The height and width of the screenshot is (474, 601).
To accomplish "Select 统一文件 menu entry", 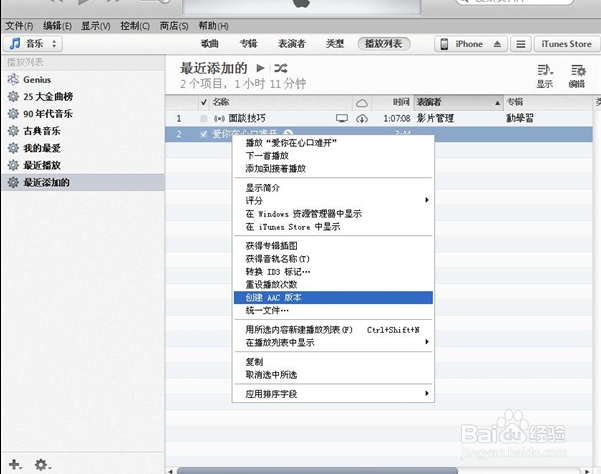I will [x=333, y=310].
